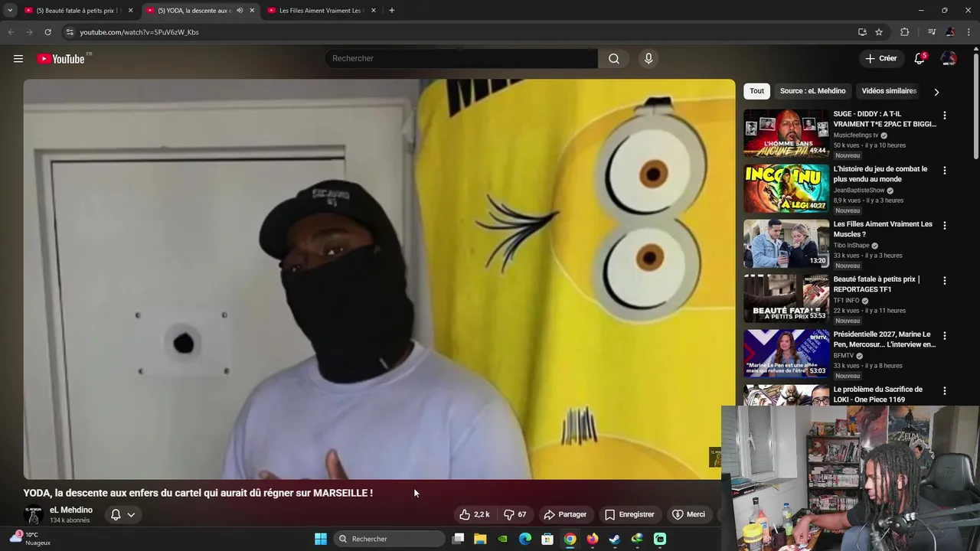Open YouTube notifications bell in header
The image size is (980, 551).
[920, 59]
